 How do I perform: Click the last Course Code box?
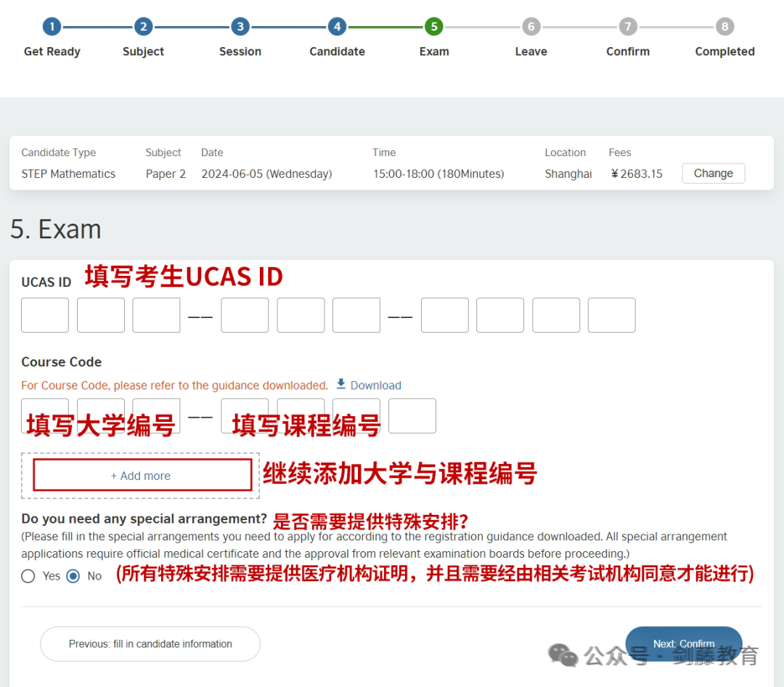412,416
